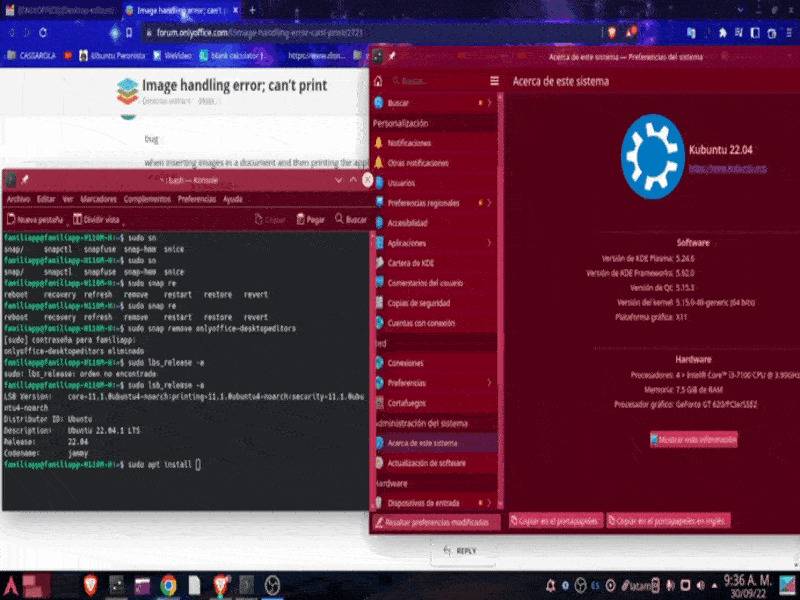
Task: Expand Dispositivos de entrada chevron
Action: point(489,503)
